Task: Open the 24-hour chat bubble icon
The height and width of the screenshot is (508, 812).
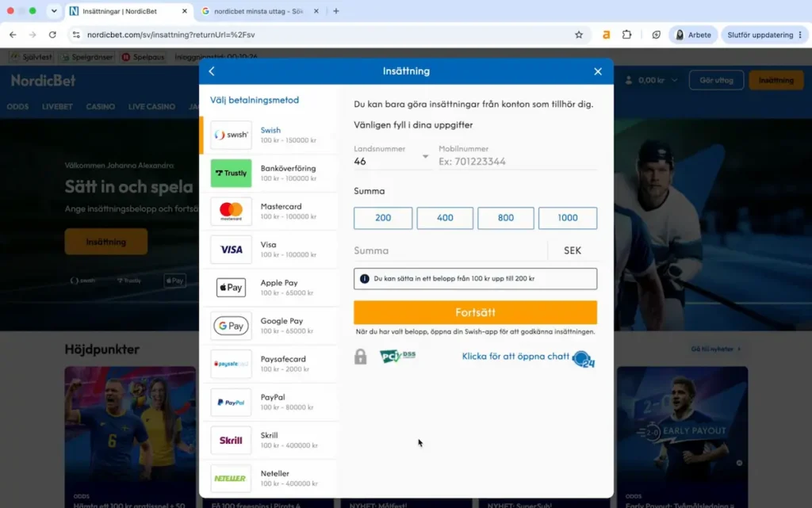Action: pos(584,359)
